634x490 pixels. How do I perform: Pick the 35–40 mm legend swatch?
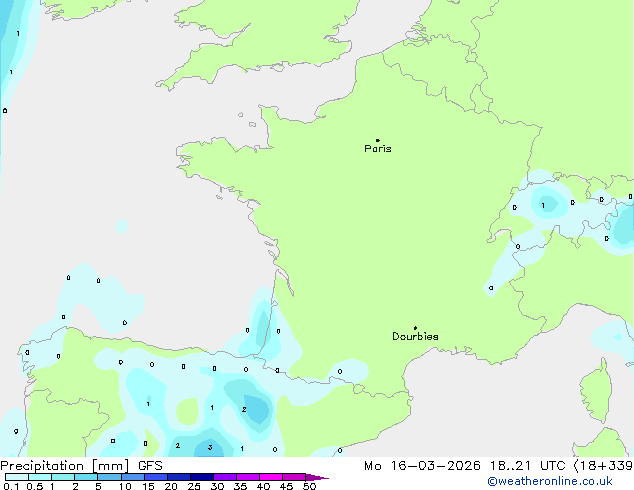coord(247,477)
